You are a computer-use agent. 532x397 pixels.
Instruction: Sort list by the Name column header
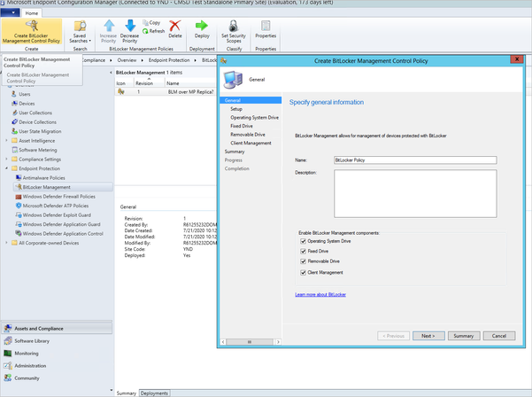(190, 83)
